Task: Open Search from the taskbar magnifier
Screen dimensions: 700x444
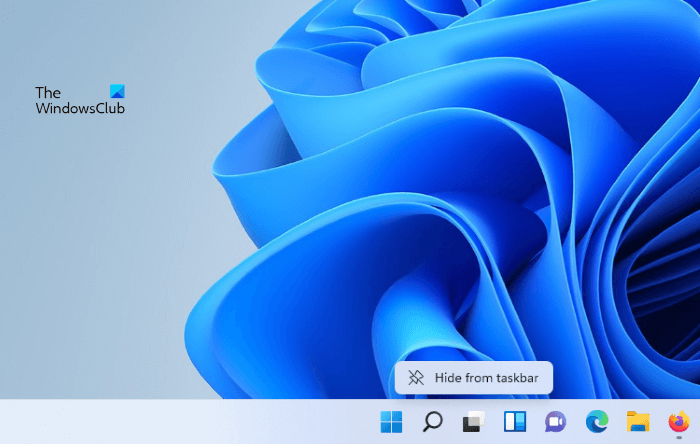Action: [432, 422]
